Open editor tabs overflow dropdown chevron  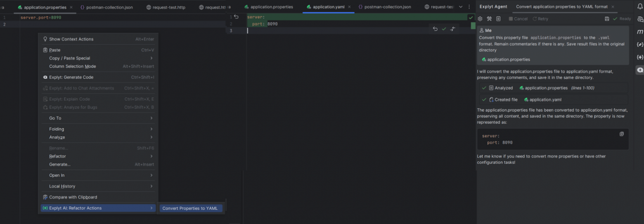click(461, 7)
